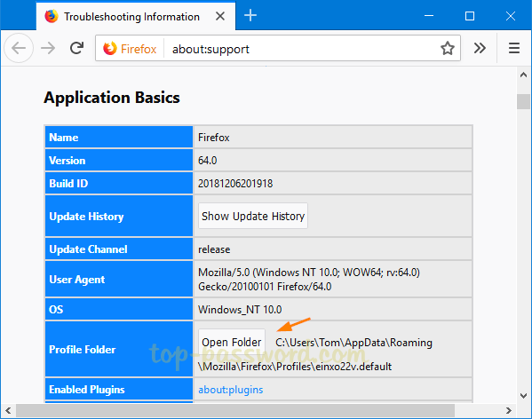Open the Firefox hamburger menu
The width and height of the screenshot is (532, 419).
pyautogui.click(x=514, y=49)
